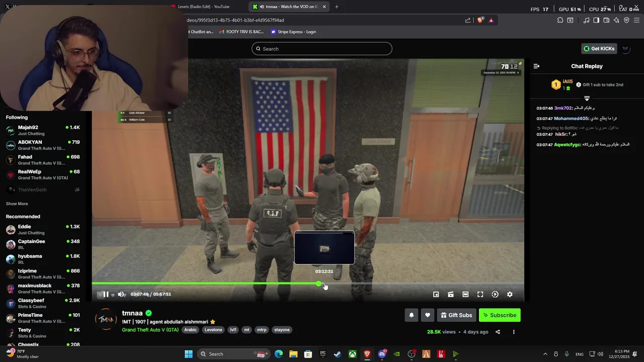Screen dimensions: 644x362
Task: Click the Kick search field
Action: (322, 49)
